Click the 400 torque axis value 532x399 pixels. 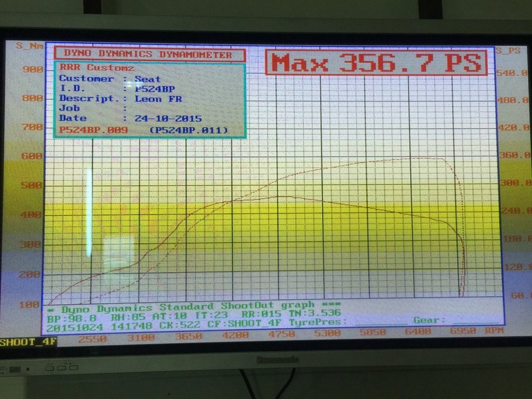[x=31, y=215]
